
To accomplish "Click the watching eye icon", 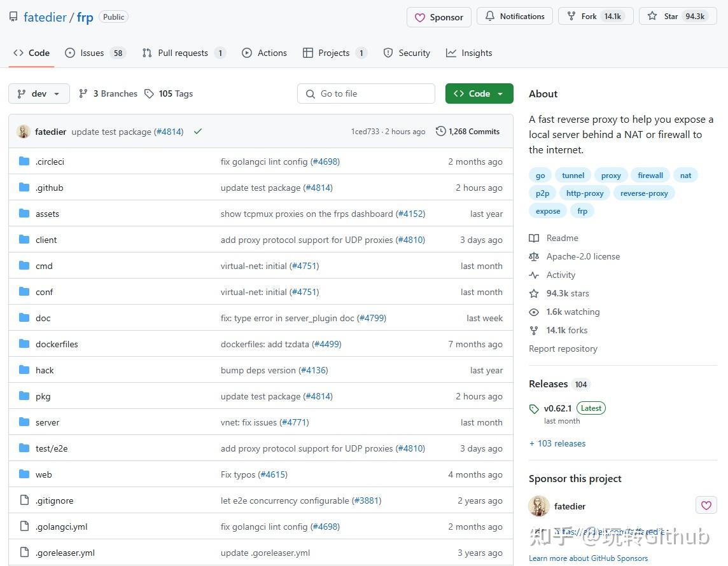I will pyautogui.click(x=534, y=312).
